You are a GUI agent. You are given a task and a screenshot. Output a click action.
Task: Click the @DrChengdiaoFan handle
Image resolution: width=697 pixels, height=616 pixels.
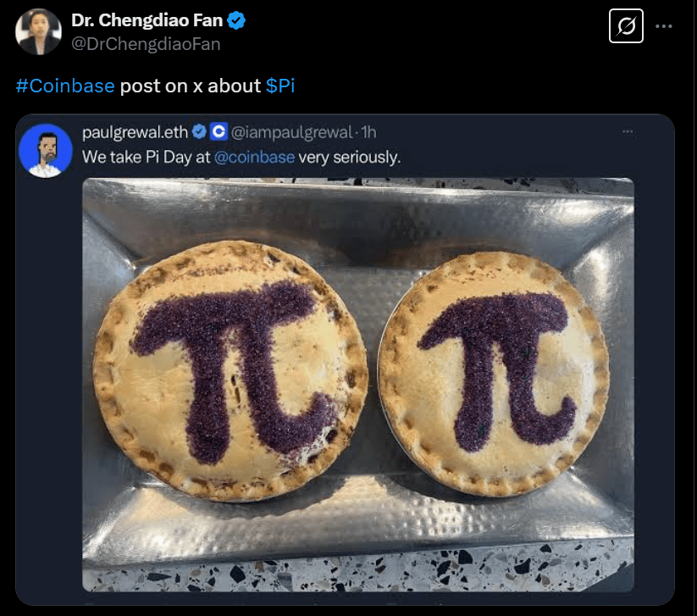click(146, 44)
